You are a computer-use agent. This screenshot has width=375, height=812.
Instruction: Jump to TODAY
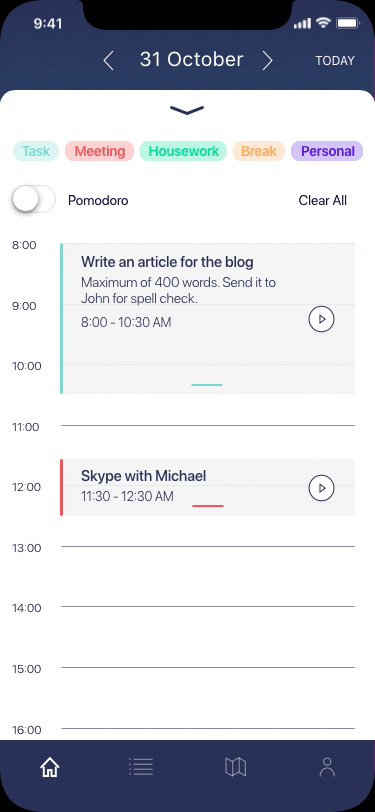[335, 61]
